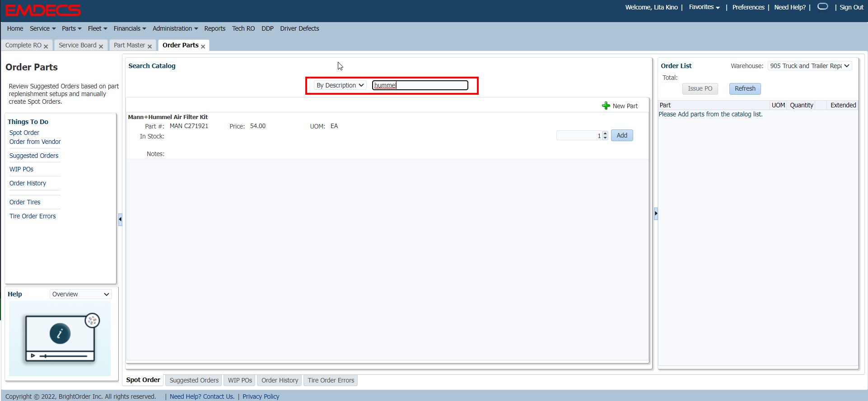Open the Parts menu
The width and height of the screenshot is (868, 401).
click(x=71, y=28)
